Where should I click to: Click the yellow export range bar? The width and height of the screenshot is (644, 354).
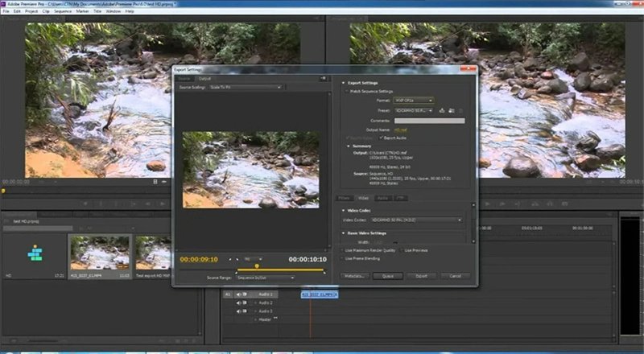point(280,270)
